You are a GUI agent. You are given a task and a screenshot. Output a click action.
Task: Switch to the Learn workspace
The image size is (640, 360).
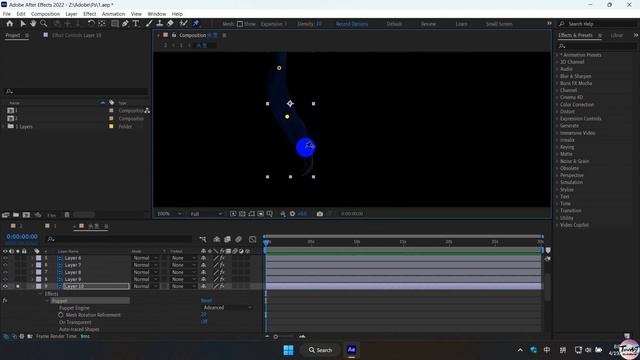[x=461, y=24]
